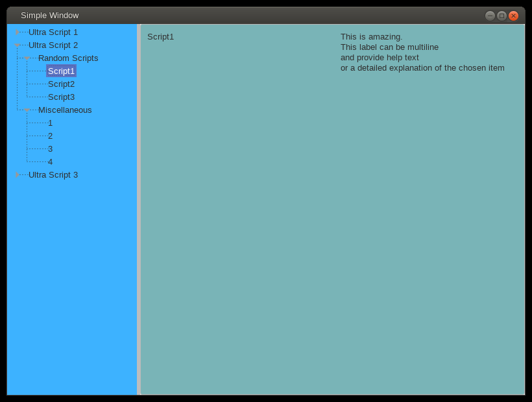Screen dimensions: 532x402
Task: Select Script2 in the tree
Action: tap(61, 84)
